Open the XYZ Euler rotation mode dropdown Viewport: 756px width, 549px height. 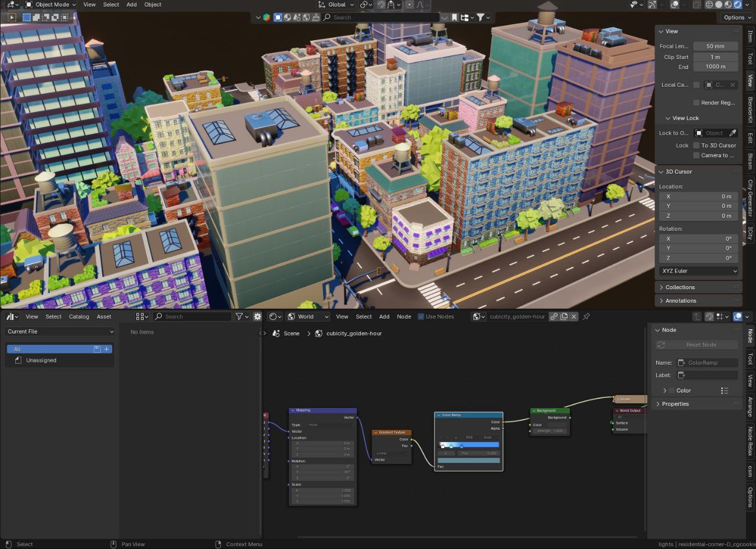pyautogui.click(x=699, y=271)
